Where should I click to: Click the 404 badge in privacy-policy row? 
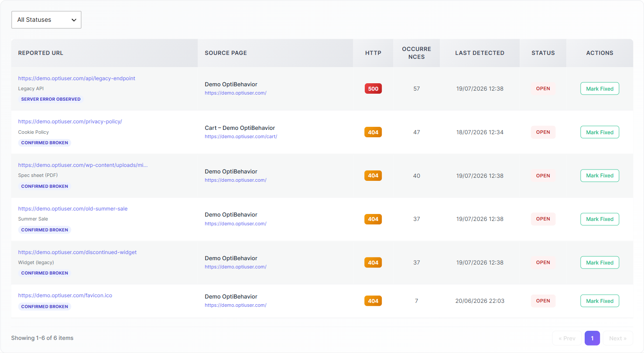pyautogui.click(x=373, y=132)
